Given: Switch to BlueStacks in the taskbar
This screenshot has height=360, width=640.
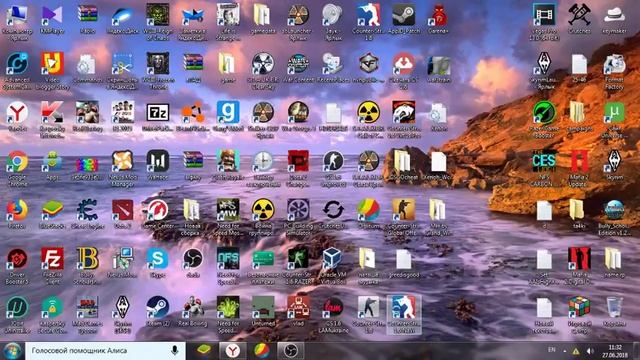Looking at the screenshot, I should point(204,351).
